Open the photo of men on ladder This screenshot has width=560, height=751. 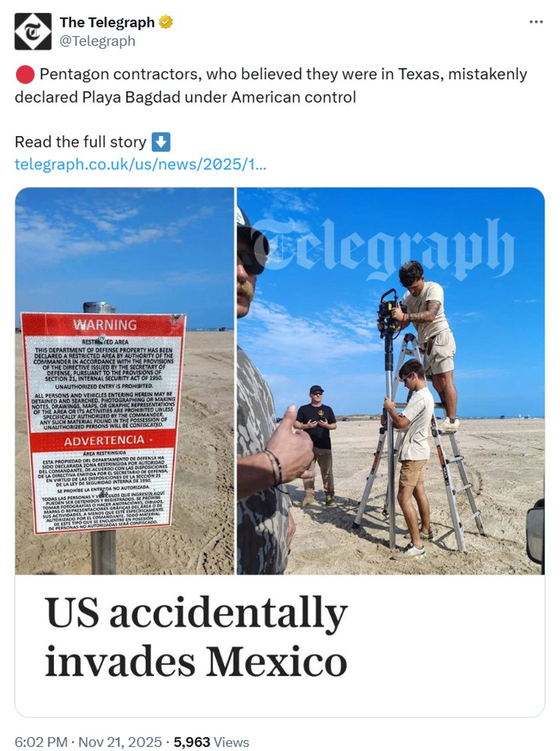tap(391, 381)
